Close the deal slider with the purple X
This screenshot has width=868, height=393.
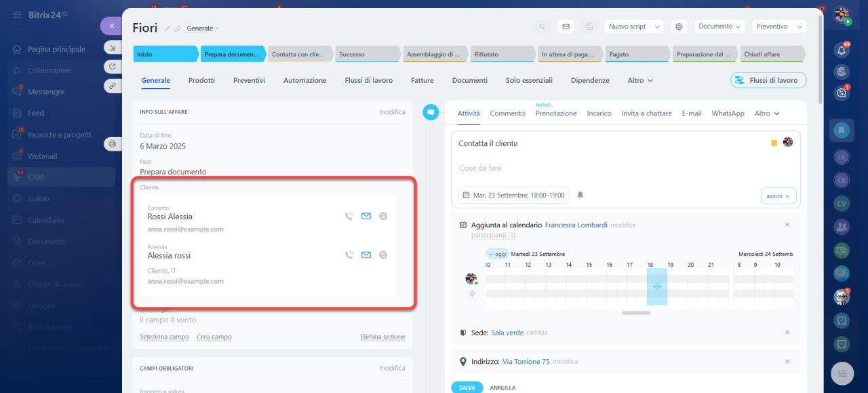click(112, 26)
